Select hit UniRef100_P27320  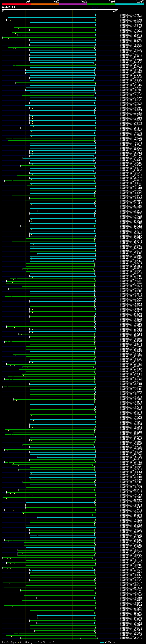point(131,58)
